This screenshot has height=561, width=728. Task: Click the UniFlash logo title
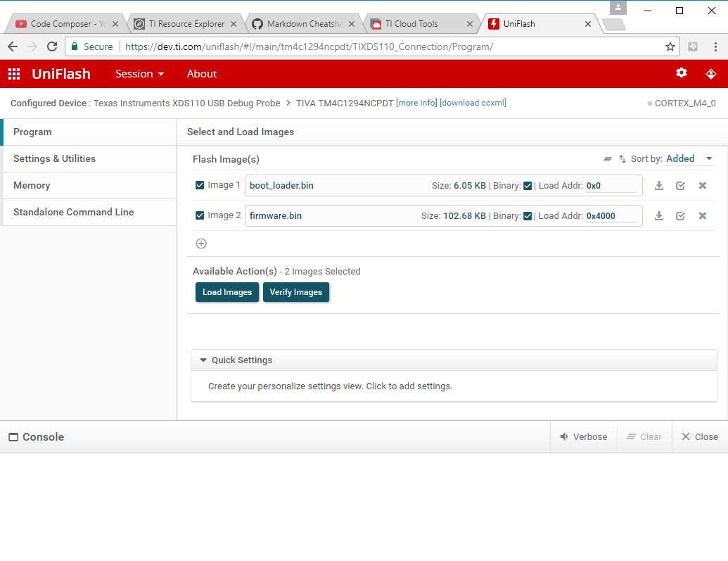coord(60,74)
